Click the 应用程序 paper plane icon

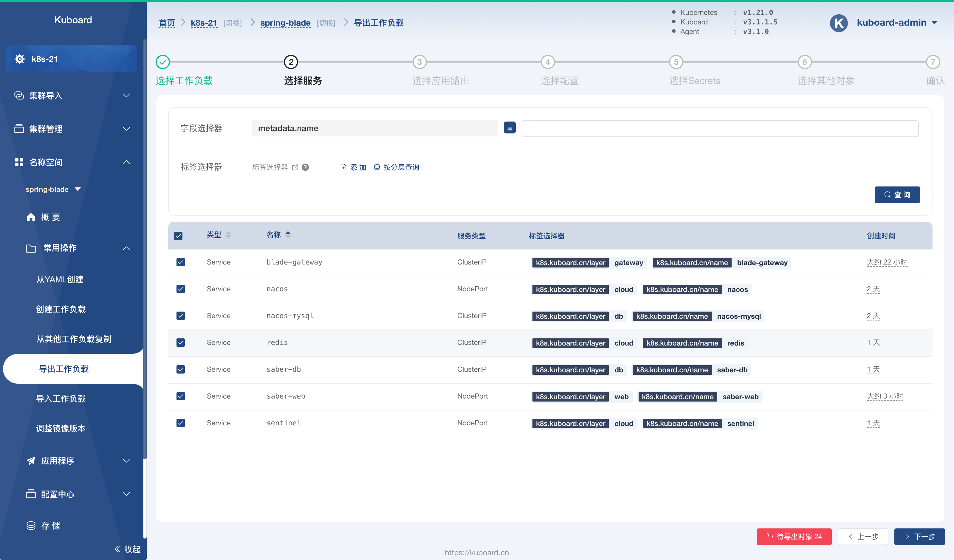31,461
